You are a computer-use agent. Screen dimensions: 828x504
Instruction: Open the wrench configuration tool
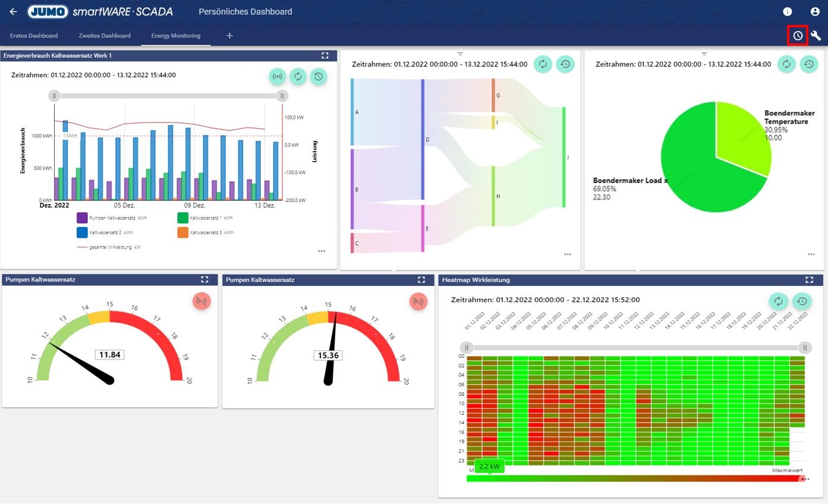pos(816,36)
